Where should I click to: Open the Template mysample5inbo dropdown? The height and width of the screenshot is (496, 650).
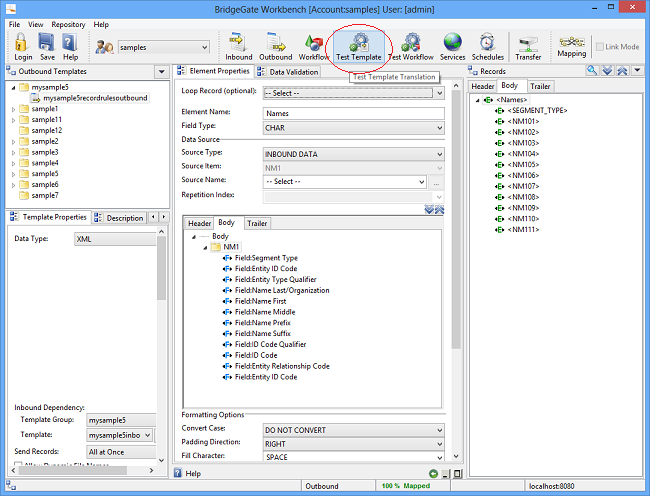pyautogui.click(x=148, y=435)
